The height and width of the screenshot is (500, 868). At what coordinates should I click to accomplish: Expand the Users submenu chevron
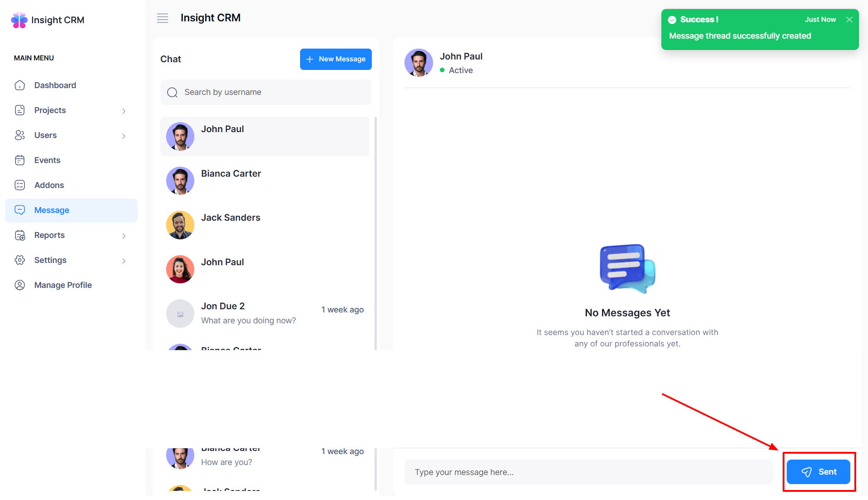coord(123,136)
